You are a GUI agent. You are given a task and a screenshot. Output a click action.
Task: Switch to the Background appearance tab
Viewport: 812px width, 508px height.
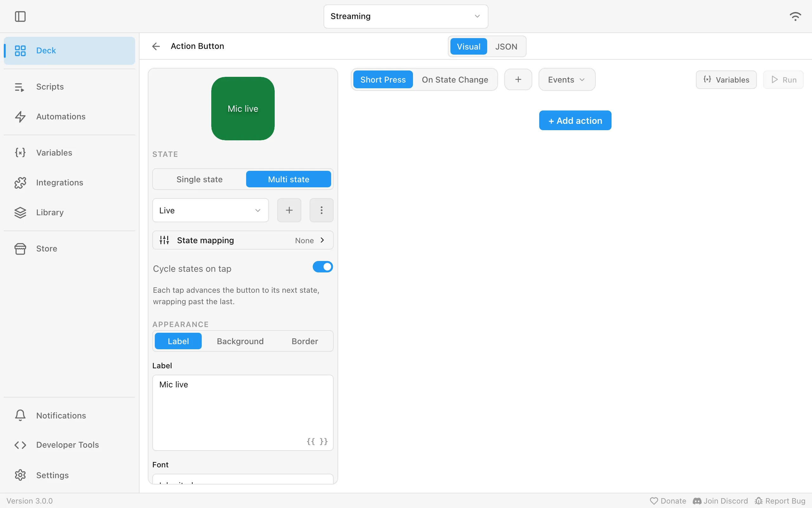coord(240,341)
